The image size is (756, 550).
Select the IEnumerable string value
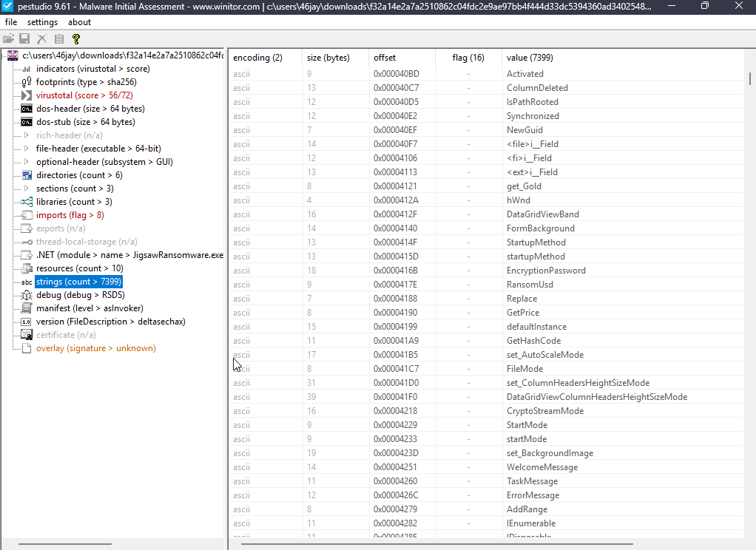click(531, 523)
